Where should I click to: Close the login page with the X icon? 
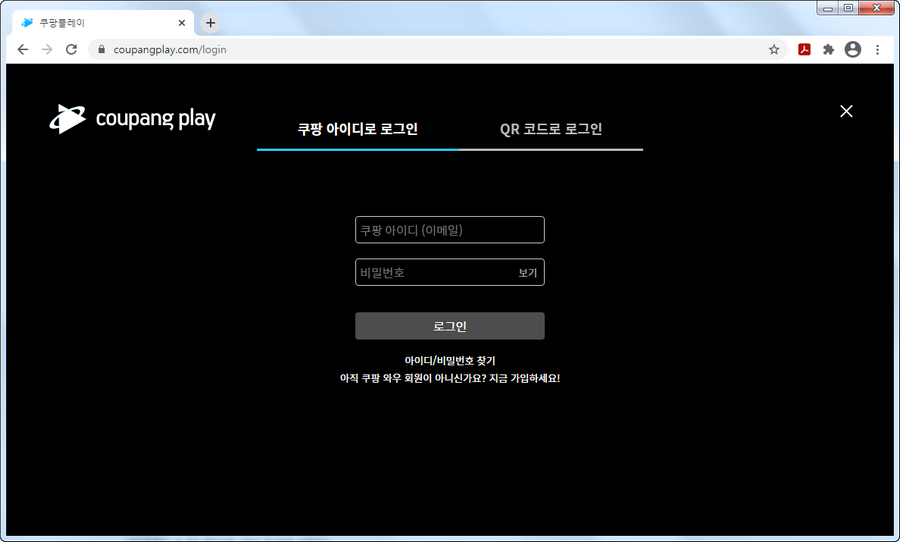click(x=846, y=111)
